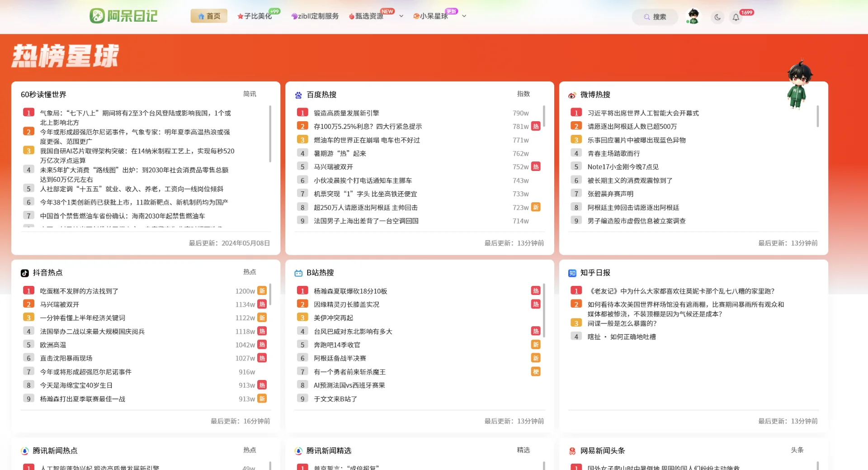868x470 pixels.
Task: Click the B站热搜 list scrollbar
Action: point(544,310)
